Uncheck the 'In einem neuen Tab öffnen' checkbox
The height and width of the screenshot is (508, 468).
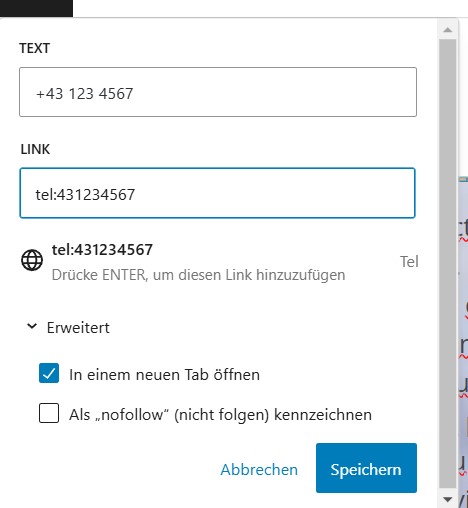tap(49, 373)
